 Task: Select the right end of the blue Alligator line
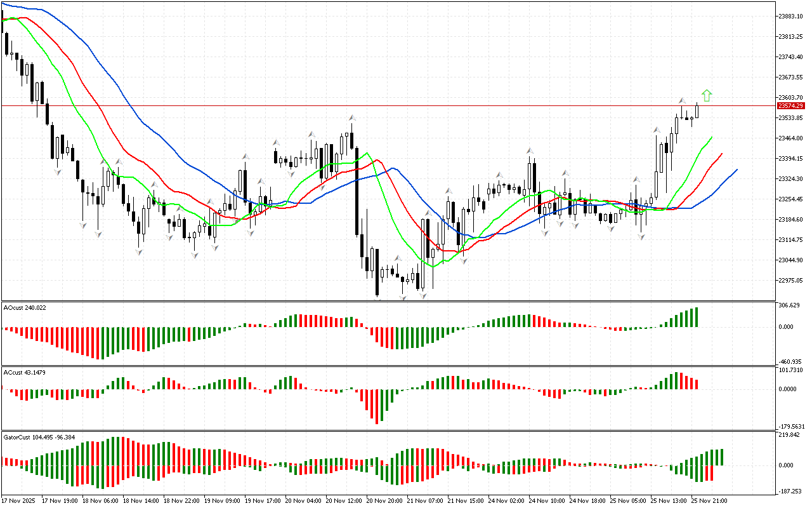coord(736,170)
